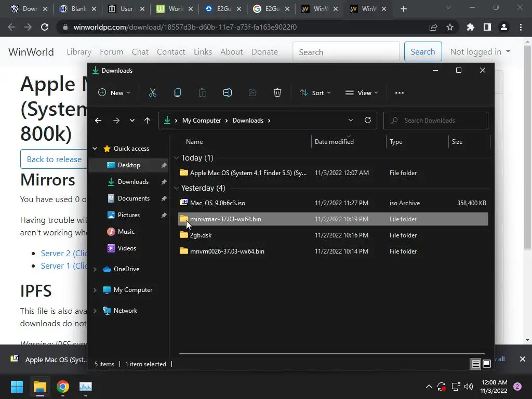Screen dimensions: 532x399
Task: Open the Contact page on WinWorld
Action: [171, 51]
